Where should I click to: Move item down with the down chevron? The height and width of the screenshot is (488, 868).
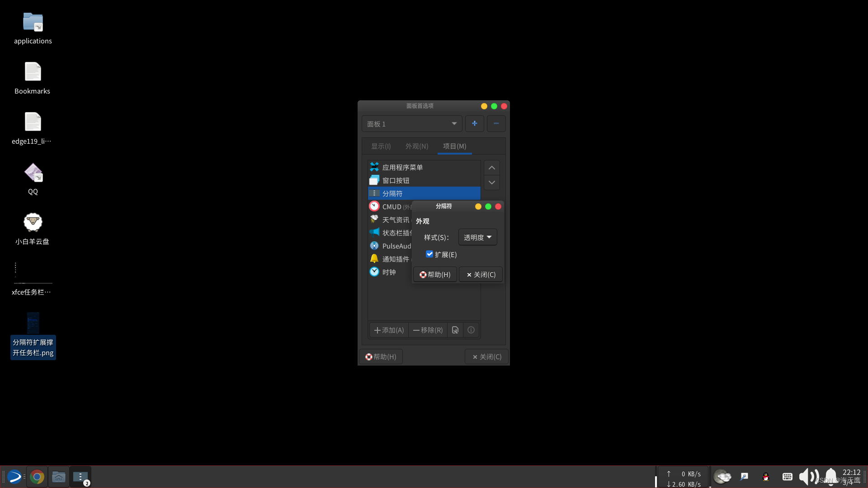click(491, 183)
